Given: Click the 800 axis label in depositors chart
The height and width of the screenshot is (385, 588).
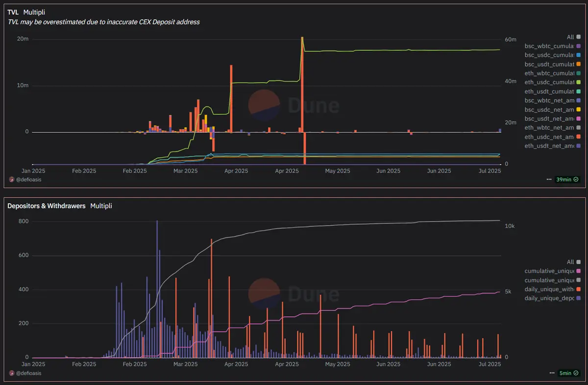Looking at the screenshot, I should click(x=24, y=221).
